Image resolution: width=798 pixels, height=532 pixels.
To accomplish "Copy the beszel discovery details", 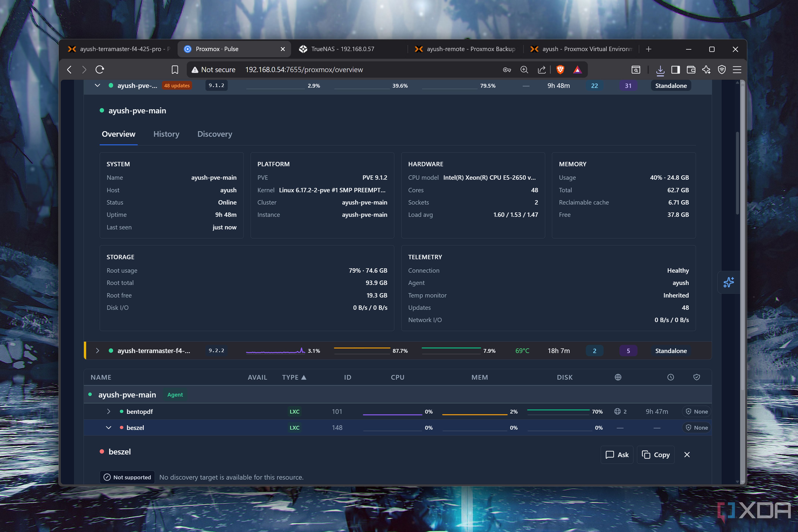I will pos(656,455).
